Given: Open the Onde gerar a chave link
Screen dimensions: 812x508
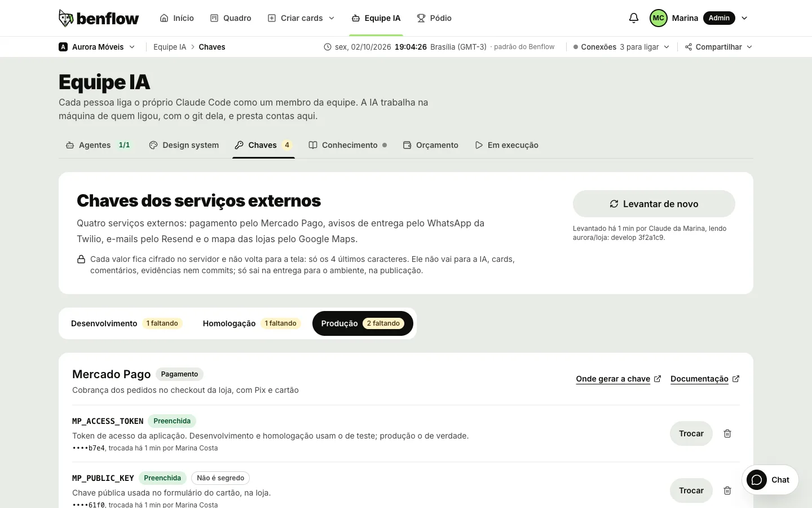Looking at the screenshot, I should coord(619,379).
